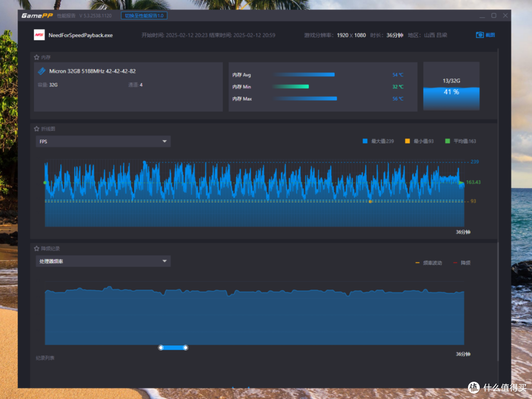532x399 pixels.
Task: Click the green average arrow marker on chart
Action: tap(462, 182)
